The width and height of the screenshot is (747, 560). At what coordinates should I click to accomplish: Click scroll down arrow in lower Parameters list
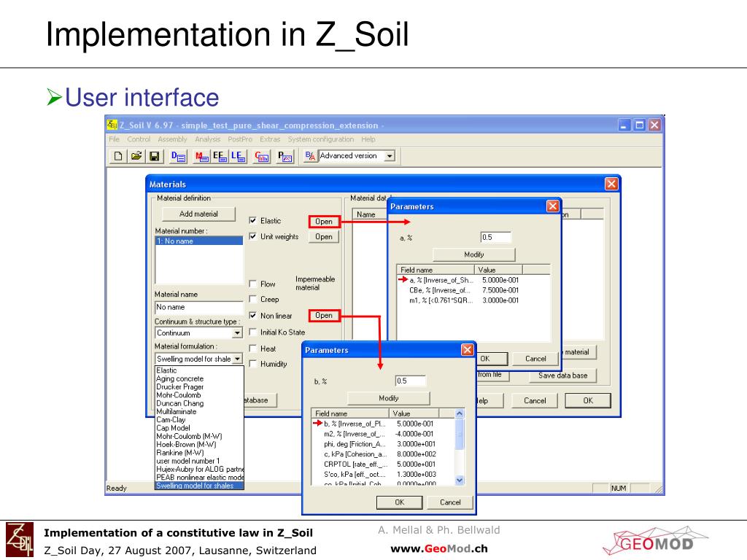tap(460, 480)
